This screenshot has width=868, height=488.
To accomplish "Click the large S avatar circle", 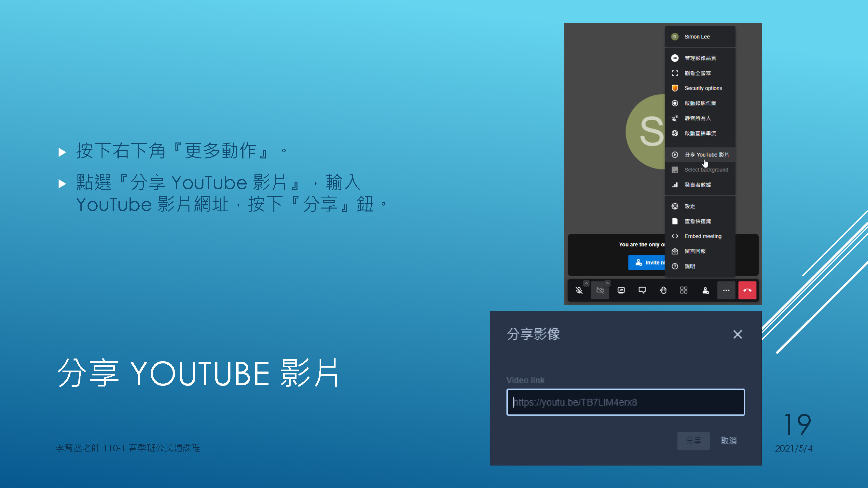I will click(x=646, y=132).
